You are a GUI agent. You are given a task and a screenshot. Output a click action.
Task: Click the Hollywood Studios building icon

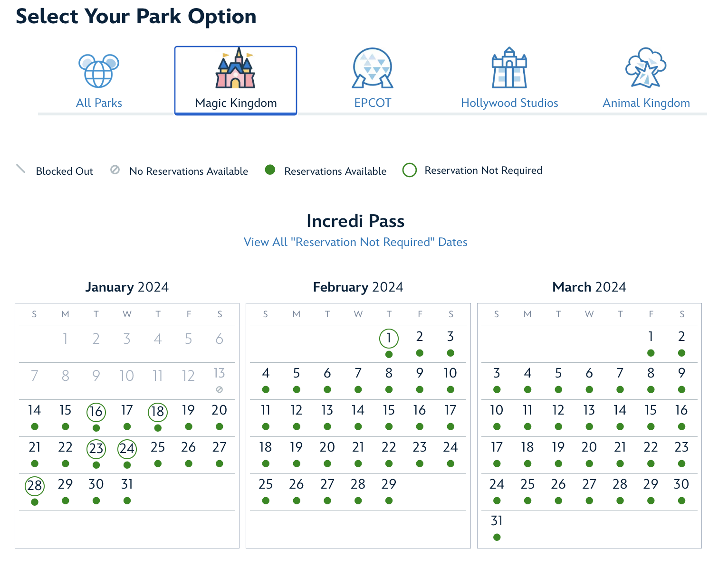pyautogui.click(x=509, y=69)
